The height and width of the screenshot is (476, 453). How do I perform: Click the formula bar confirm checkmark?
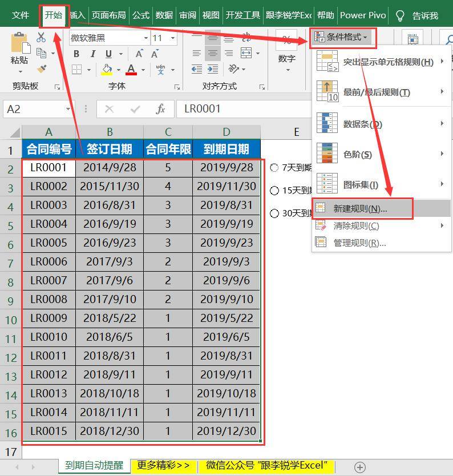(x=135, y=108)
